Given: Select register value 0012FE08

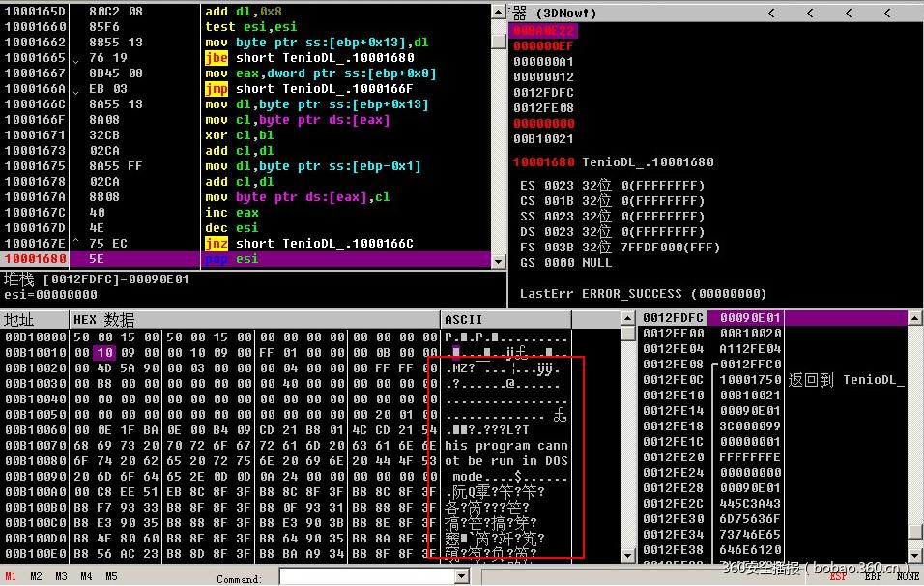Looking at the screenshot, I should [x=543, y=108].
